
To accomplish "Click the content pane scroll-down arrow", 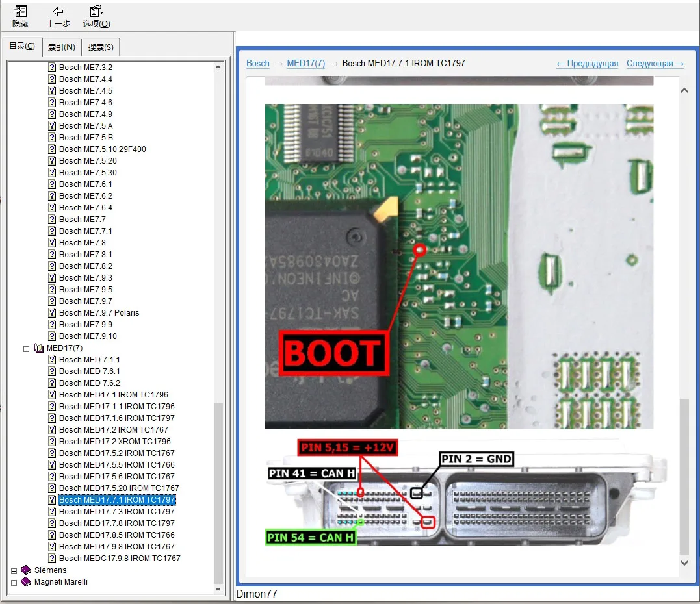I will (x=684, y=562).
